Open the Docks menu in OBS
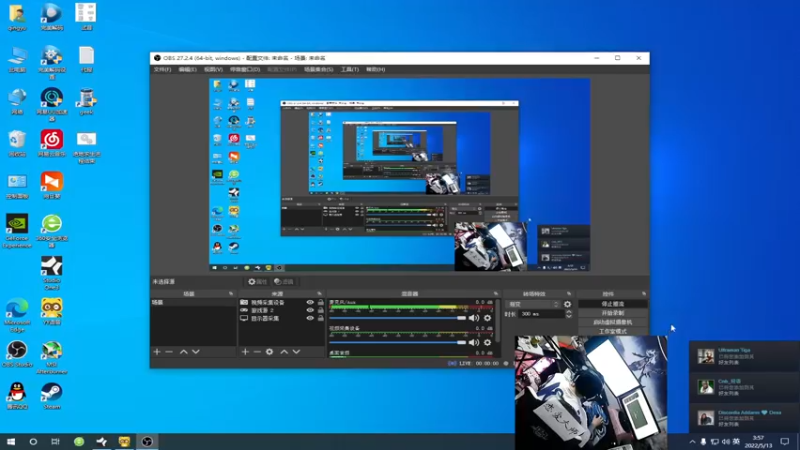Image resolution: width=800 pixels, height=450 pixels. [245, 69]
